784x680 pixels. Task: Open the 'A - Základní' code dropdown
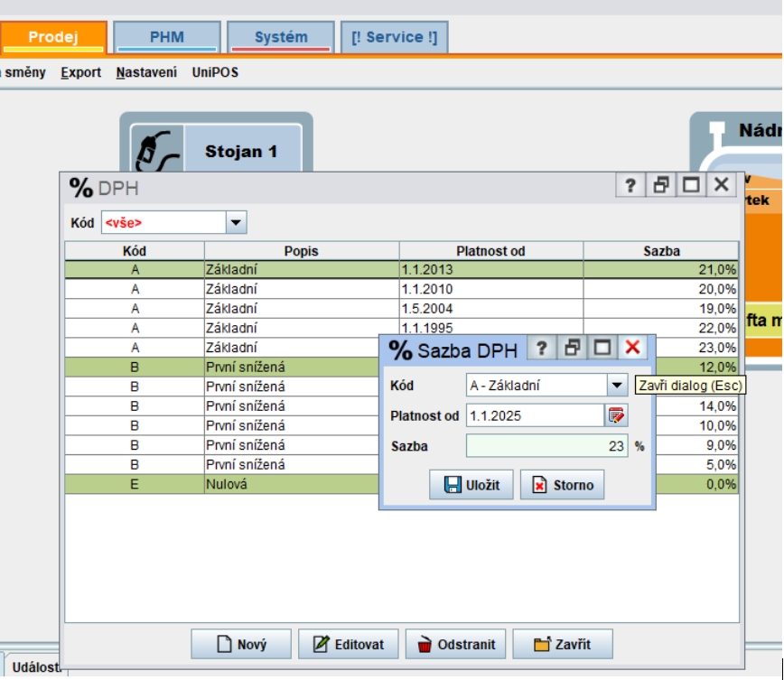[617, 386]
